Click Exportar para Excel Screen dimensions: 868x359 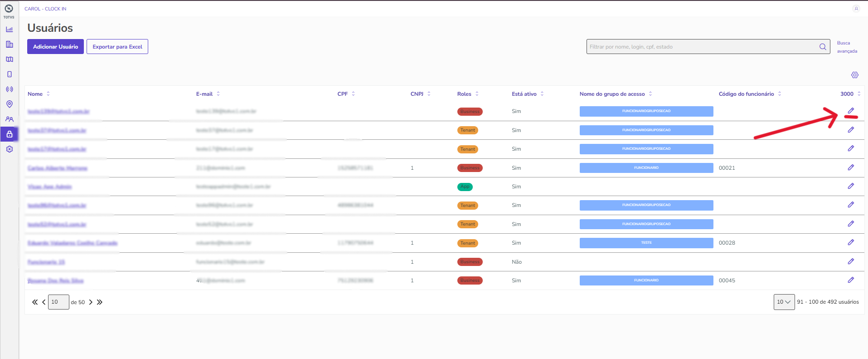pos(117,47)
